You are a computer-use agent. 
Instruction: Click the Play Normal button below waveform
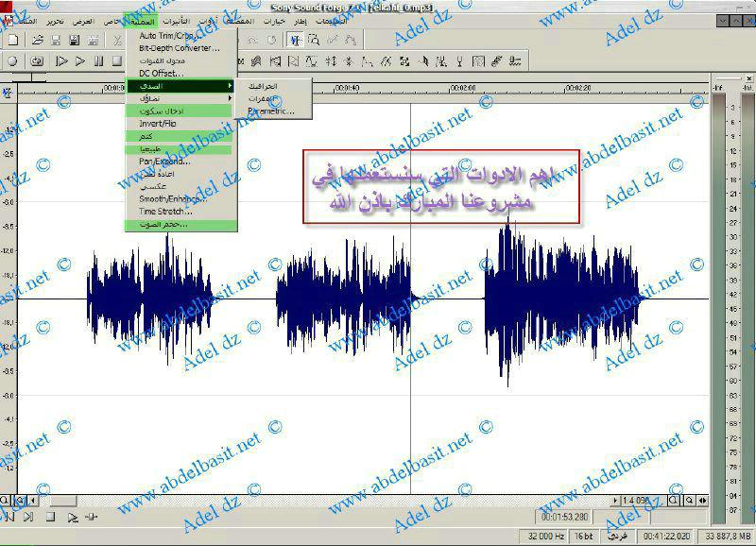73,517
